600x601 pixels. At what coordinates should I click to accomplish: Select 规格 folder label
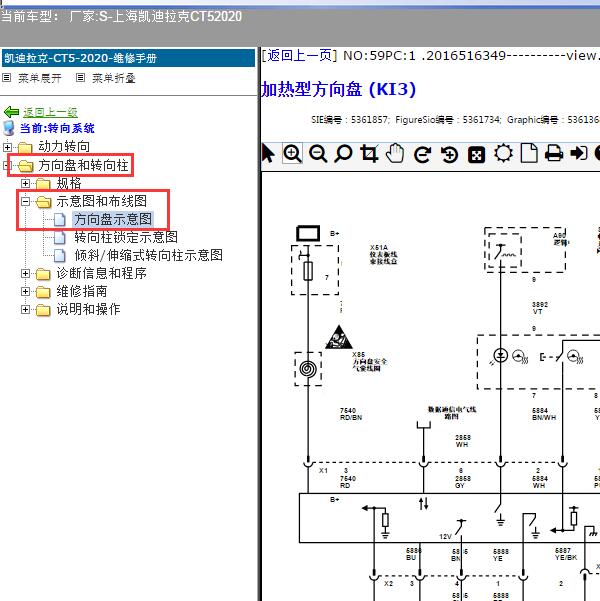point(69,183)
